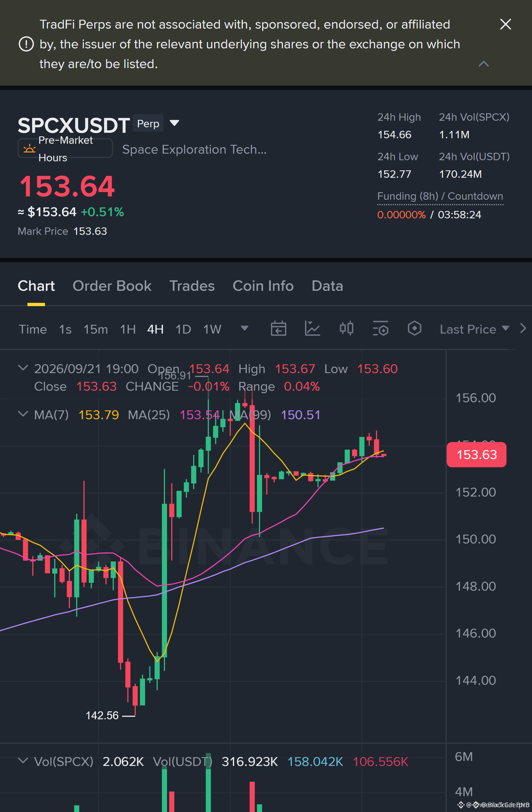Open the chart display settings icon

[x=380, y=329]
